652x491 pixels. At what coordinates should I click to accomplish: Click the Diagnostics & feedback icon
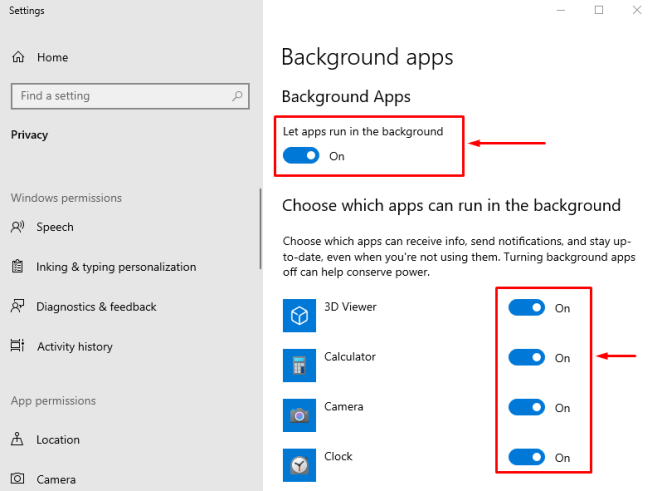(17, 306)
